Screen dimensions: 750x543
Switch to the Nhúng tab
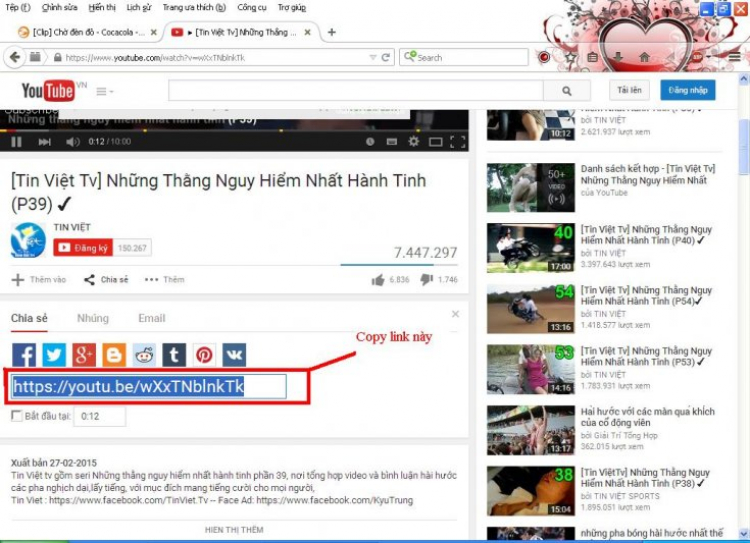[93, 318]
